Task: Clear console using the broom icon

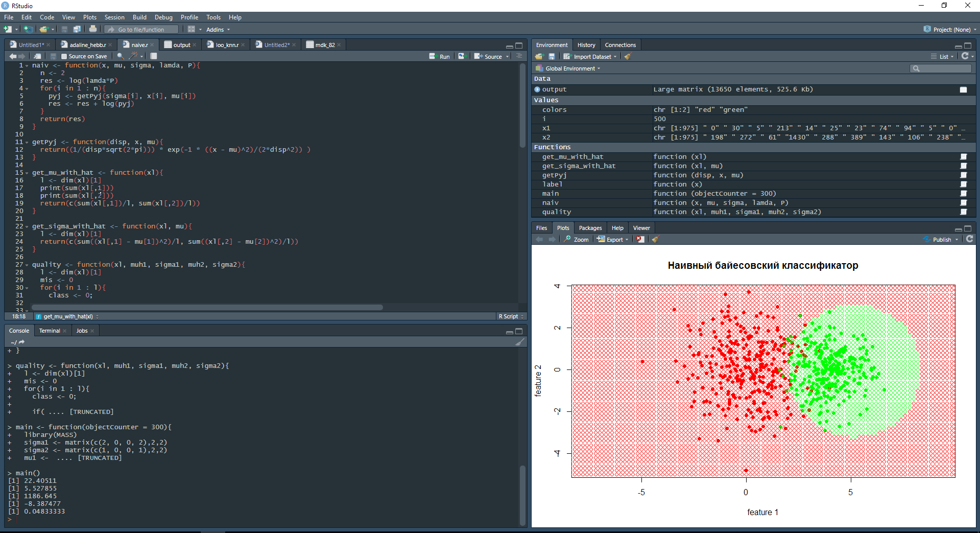Action: click(519, 342)
